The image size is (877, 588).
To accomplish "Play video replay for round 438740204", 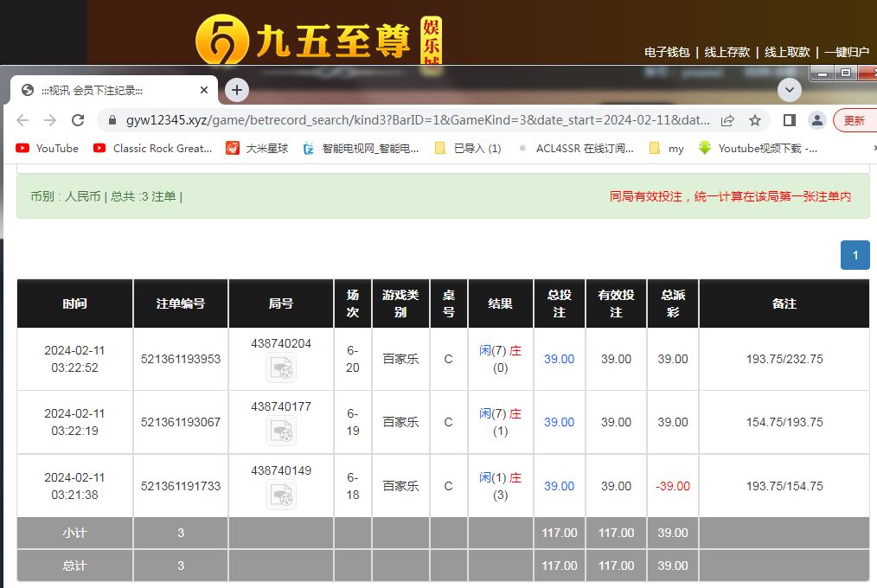I will pyautogui.click(x=281, y=368).
